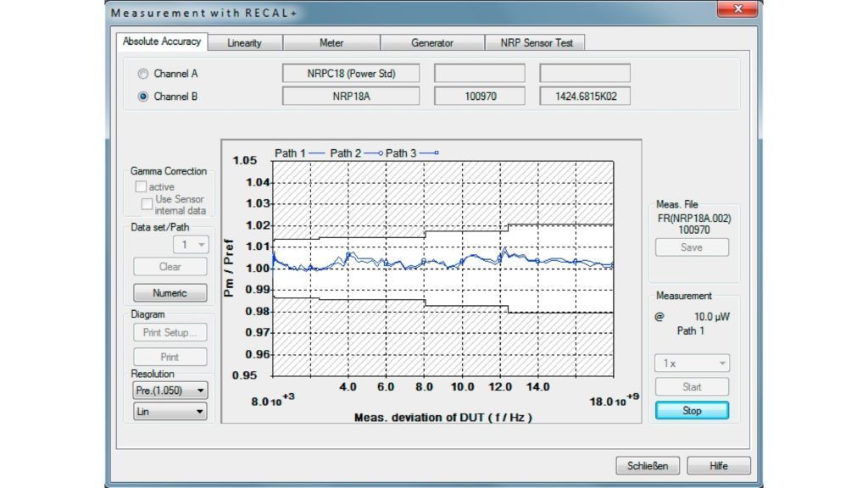Open the Data set/Path dropdown
The width and height of the screenshot is (868, 488).
tap(191, 245)
